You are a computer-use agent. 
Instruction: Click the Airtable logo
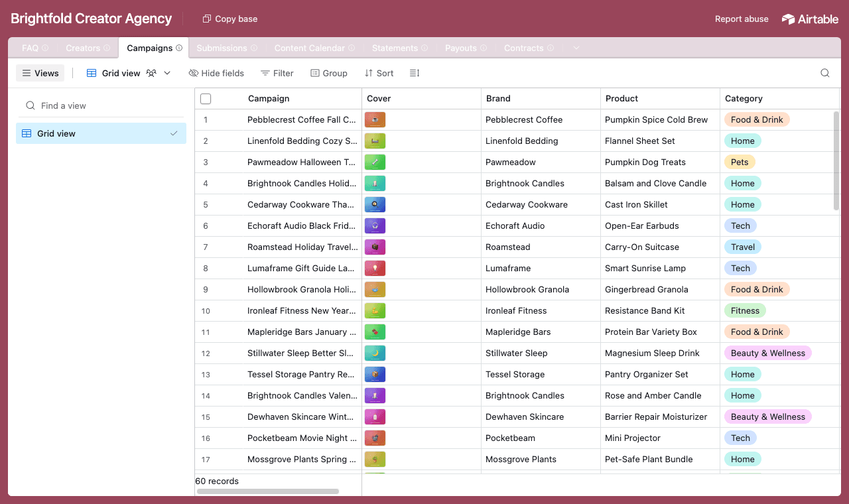810,19
